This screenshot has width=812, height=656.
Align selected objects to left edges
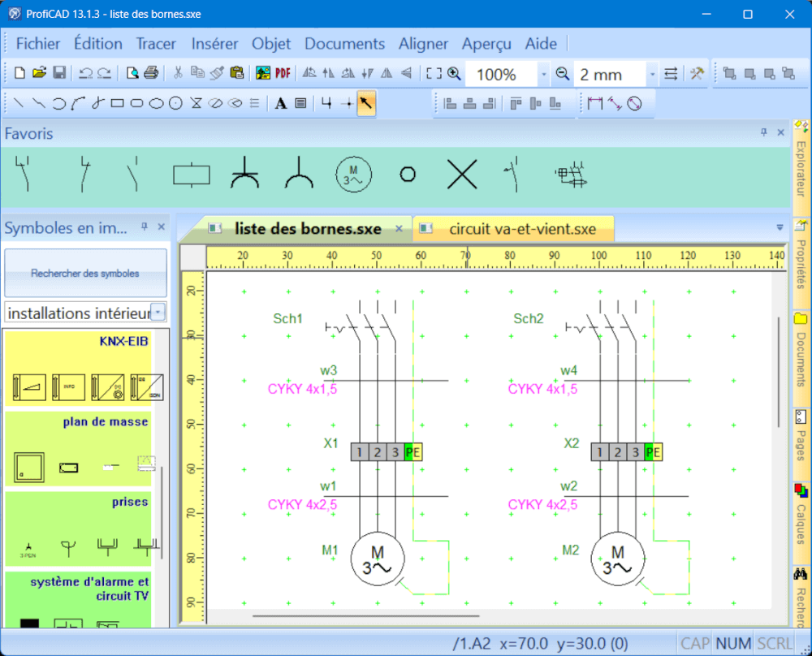pos(450,104)
